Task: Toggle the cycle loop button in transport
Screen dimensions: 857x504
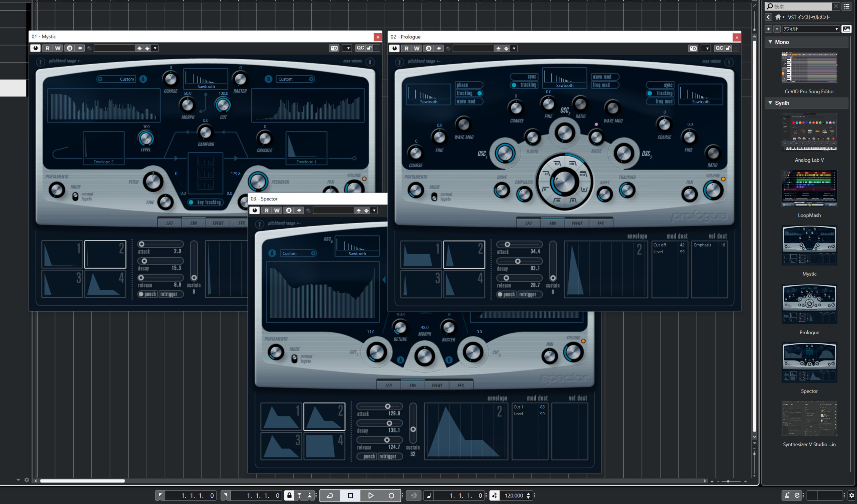Action: click(329, 496)
